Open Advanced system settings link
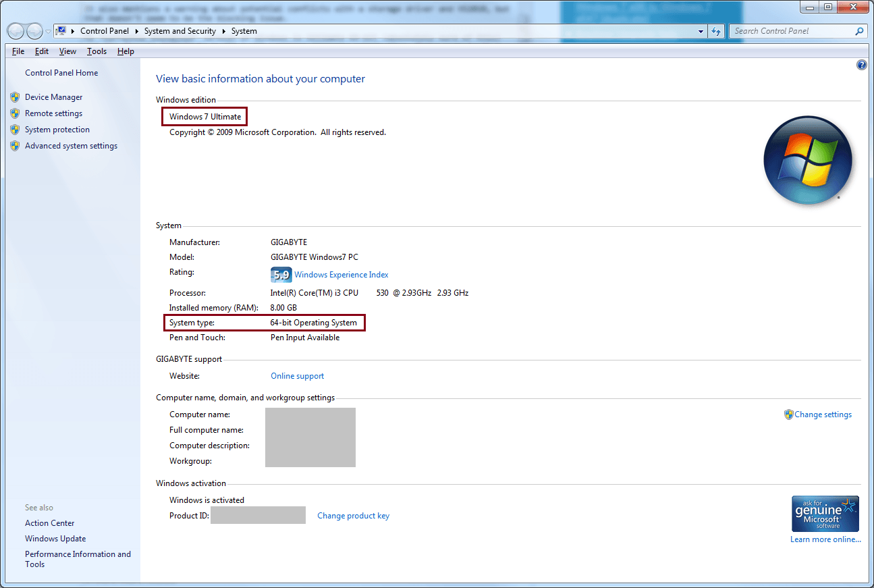The width and height of the screenshot is (874, 588). 71,146
